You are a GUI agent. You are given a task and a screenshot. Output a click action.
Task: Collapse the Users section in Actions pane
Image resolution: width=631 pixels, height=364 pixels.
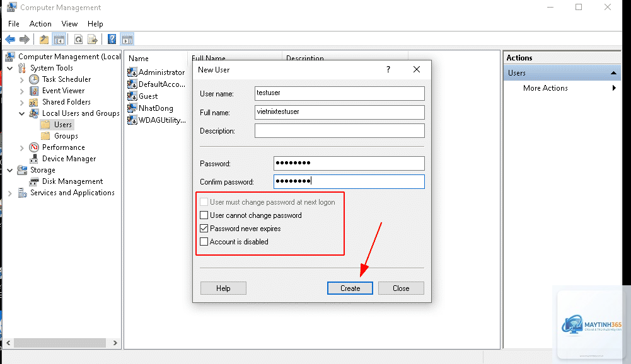[x=613, y=73]
